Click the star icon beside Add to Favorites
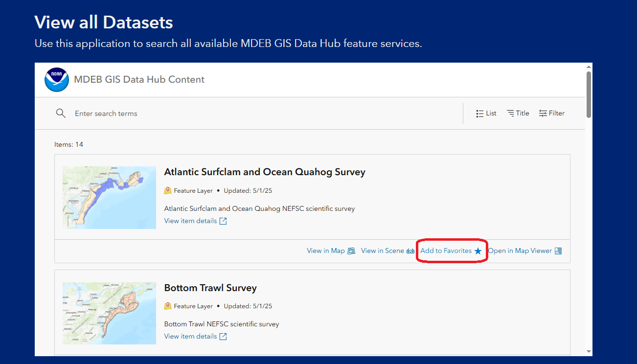Screen dimensions: 637x364 point(478,251)
